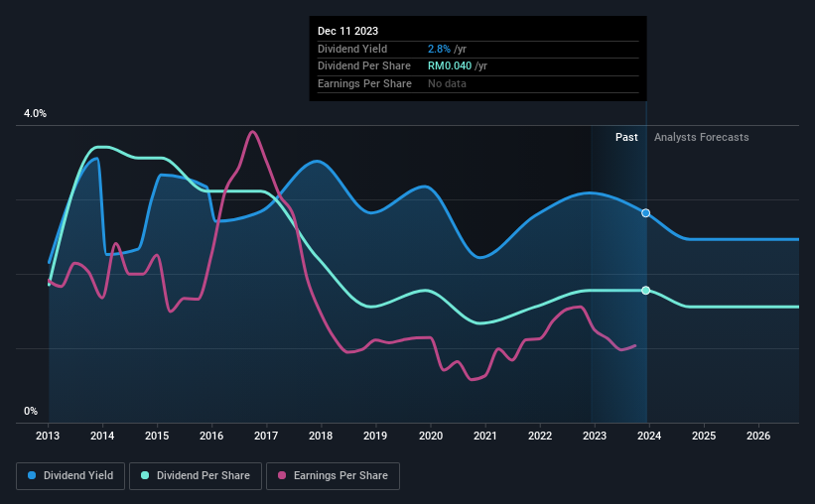The width and height of the screenshot is (815, 504).
Task: Click the teal Dividend Per Share legend dot
Action: [145, 475]
